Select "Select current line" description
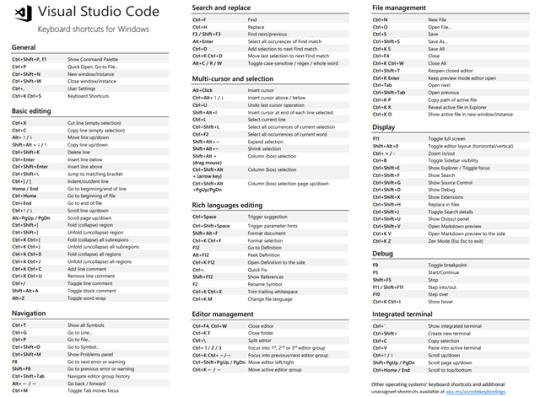 tap(267, 120)
